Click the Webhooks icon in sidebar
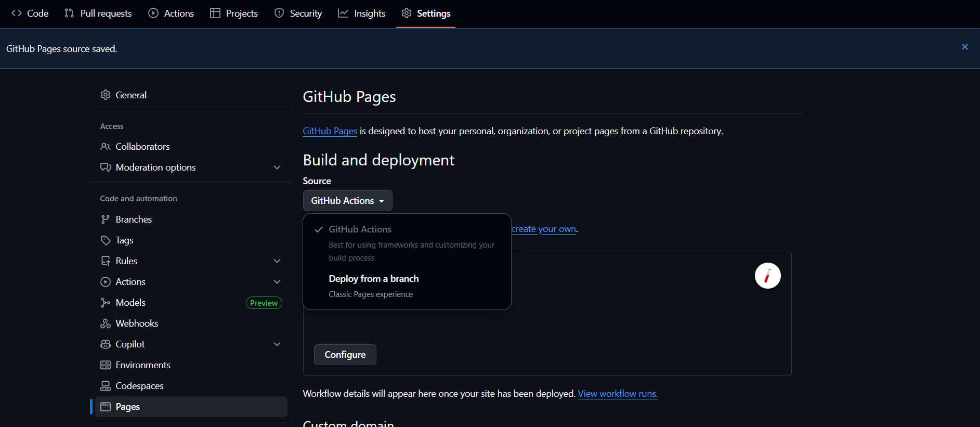The height and width of the screenshot is (427, 980). [x=106, y=324]
